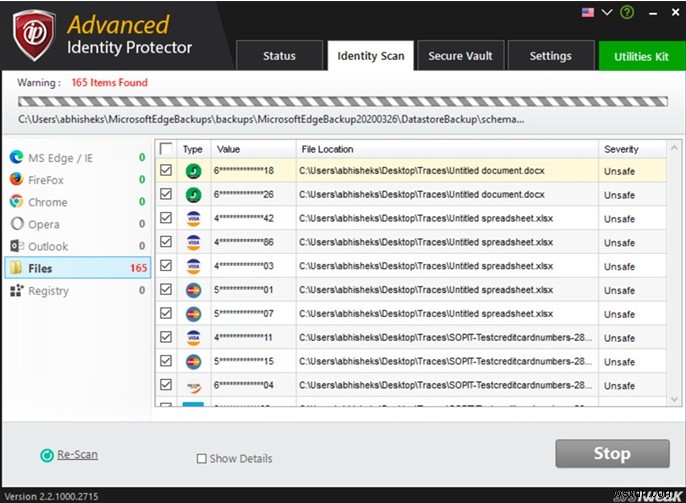Click the Discover icon for value ending 04

pos(193,386)
